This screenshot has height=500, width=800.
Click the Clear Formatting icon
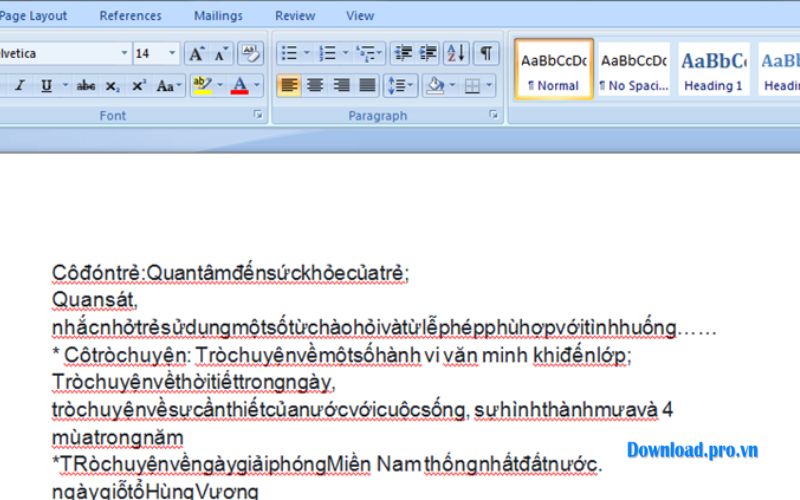(x=250, y=54)
